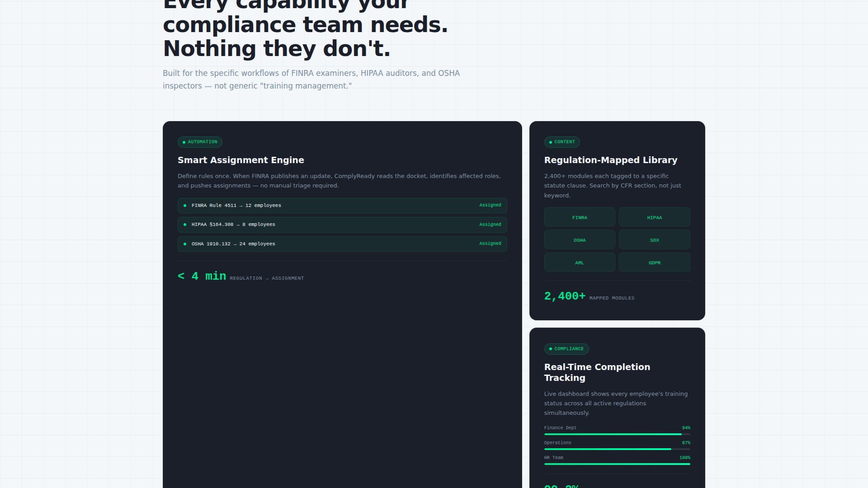Screen dimensions: 868x488
Task: Click the 100% completion value
Action: [x=684, y=458]
